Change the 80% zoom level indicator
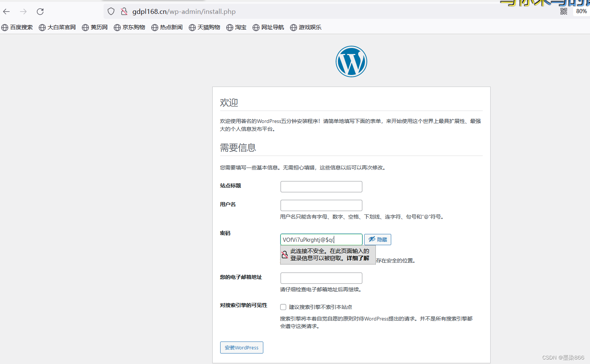The width and height of the screenshot is (590, 364). 581,11
